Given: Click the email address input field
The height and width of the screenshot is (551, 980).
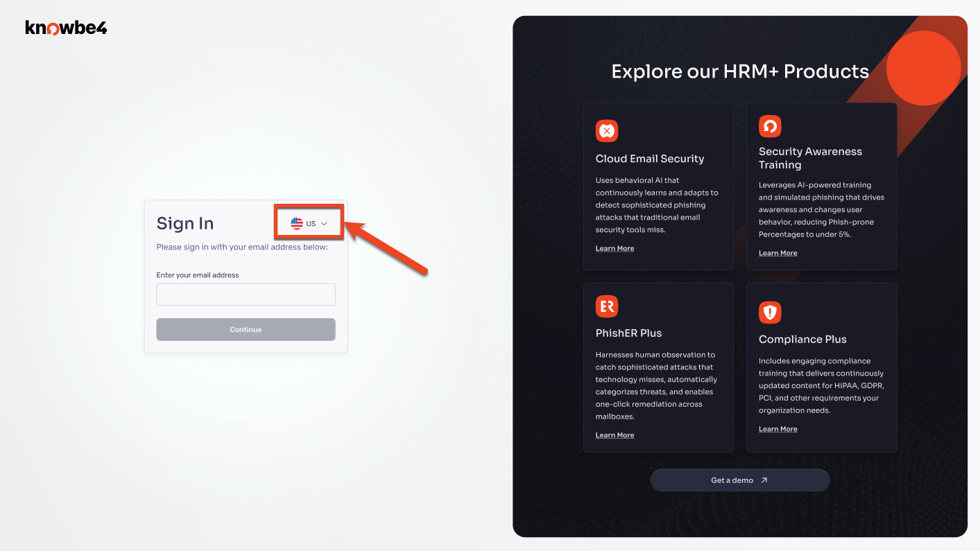Looking at the screenshot, I should [246, 295].
